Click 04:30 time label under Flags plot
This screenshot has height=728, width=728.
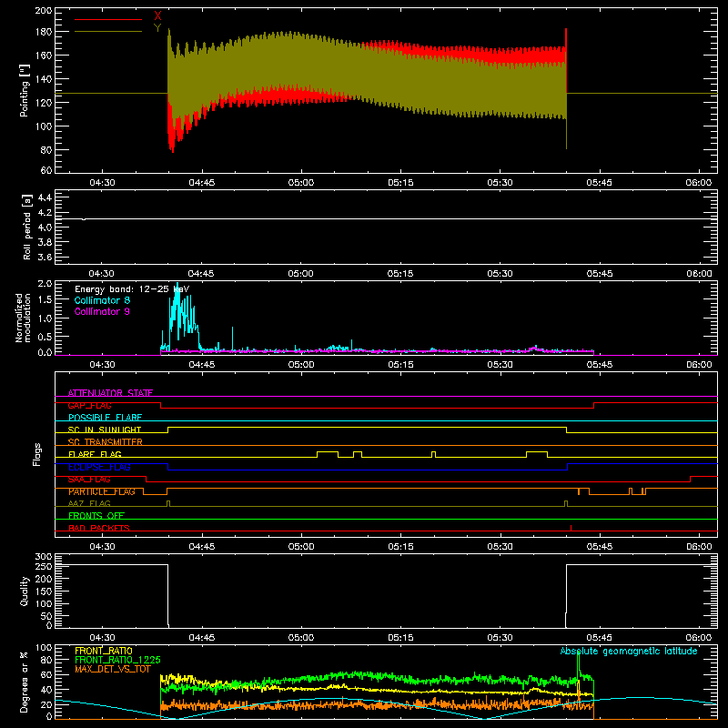(102, 547)
